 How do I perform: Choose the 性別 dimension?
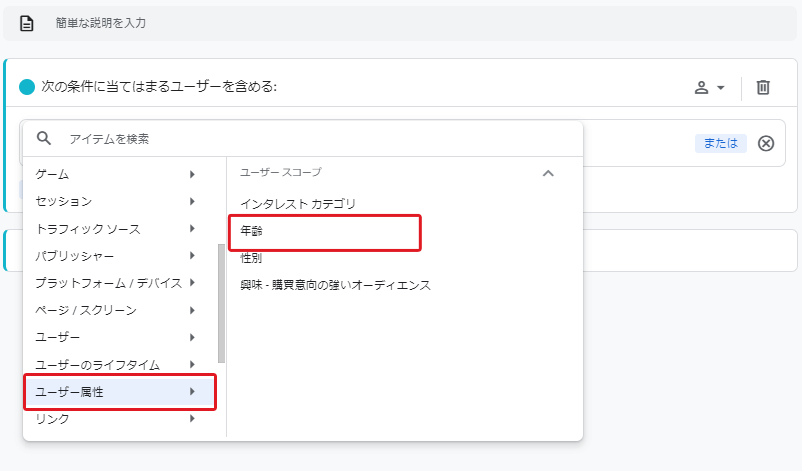tap(251, 258)
